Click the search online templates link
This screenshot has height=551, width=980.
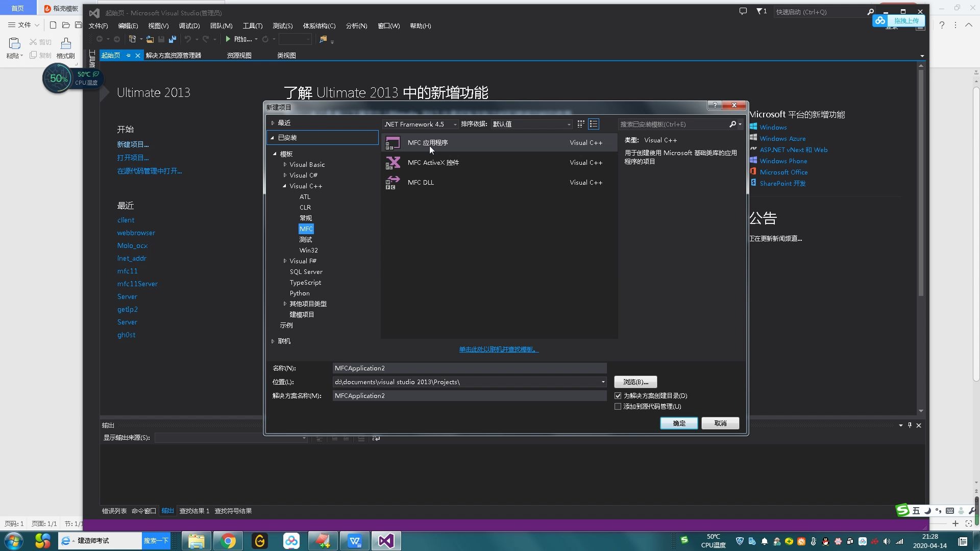tap(499, 349)
